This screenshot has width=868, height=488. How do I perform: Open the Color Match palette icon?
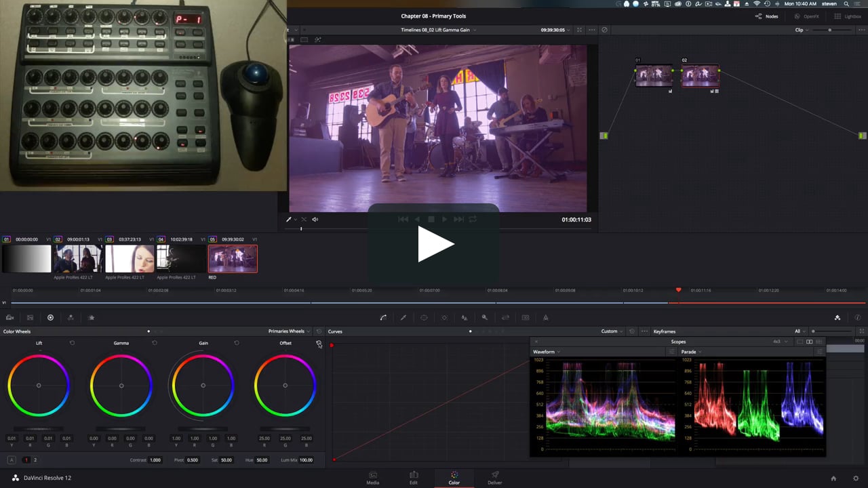pos(30,317)
